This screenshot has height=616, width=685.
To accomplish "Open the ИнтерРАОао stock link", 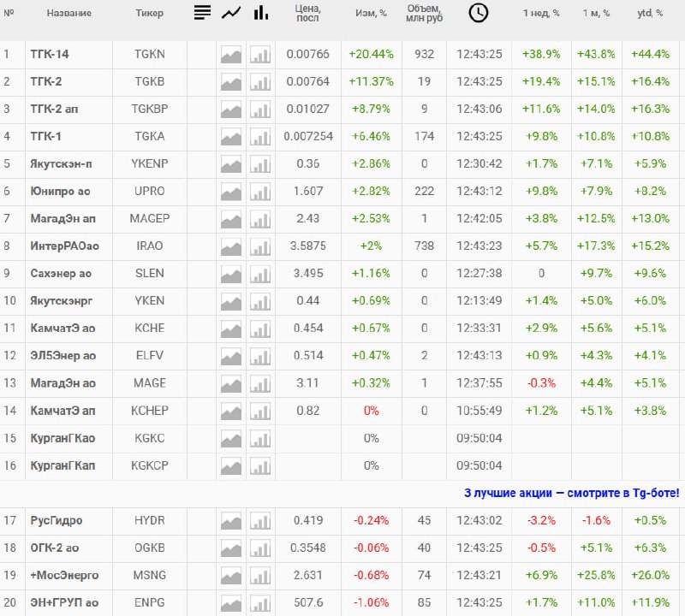I will click(64, 246).
